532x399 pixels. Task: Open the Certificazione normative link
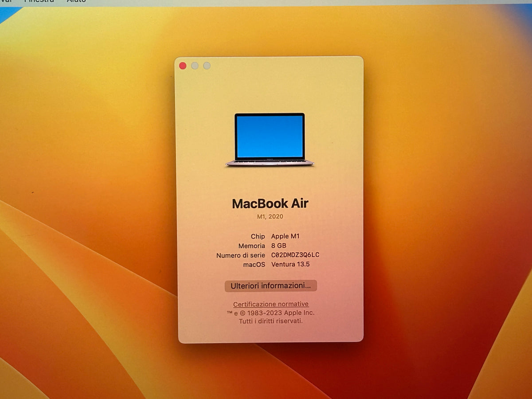coord(271,304)
